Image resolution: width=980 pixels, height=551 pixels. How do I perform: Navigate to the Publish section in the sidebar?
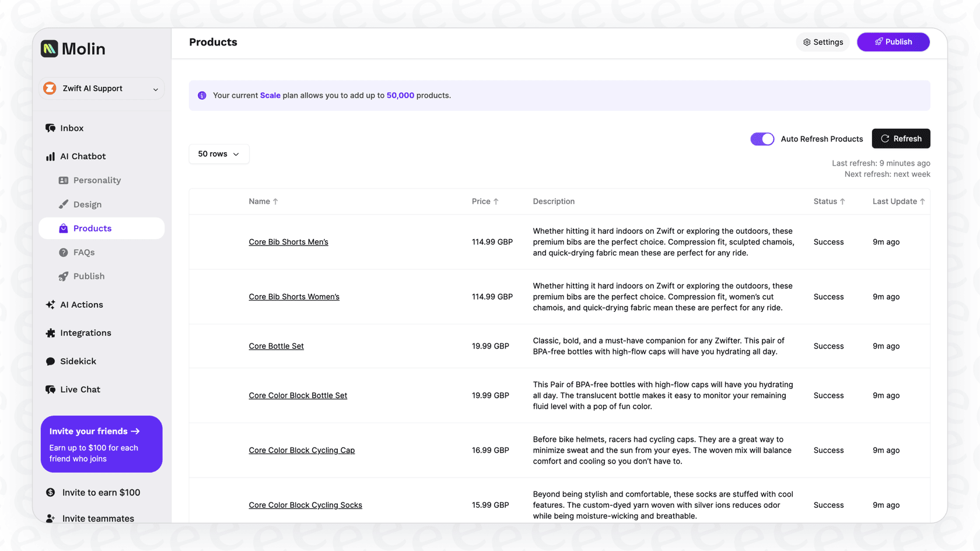click(x=88, y=276)
